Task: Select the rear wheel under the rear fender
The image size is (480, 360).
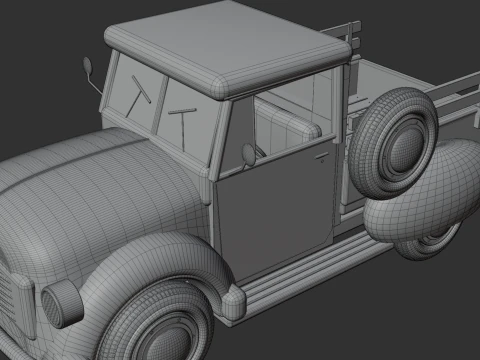Action: pyautogui.click(x=430, y=243)
